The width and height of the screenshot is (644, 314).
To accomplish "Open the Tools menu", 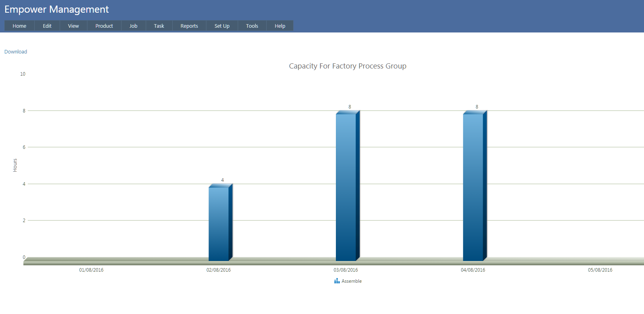I will coord(252,26).
